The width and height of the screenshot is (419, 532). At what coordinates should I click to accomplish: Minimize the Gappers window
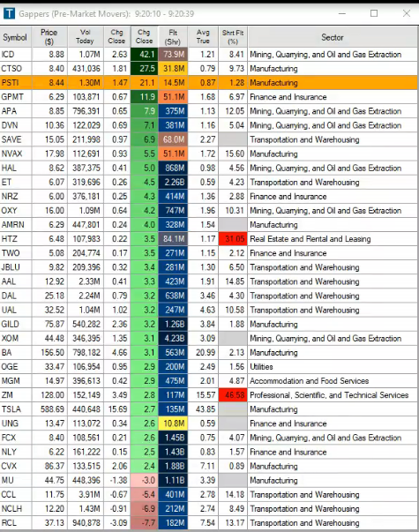(342, 13)
